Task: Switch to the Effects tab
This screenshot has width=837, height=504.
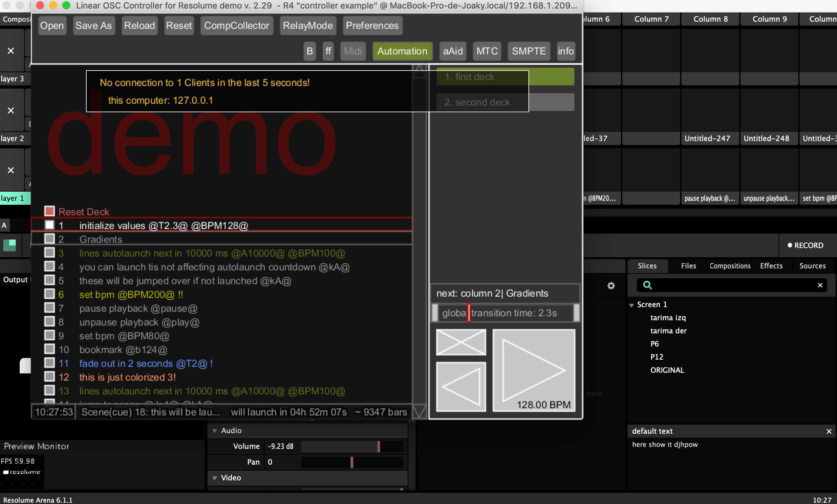Action: coord(771,266)
